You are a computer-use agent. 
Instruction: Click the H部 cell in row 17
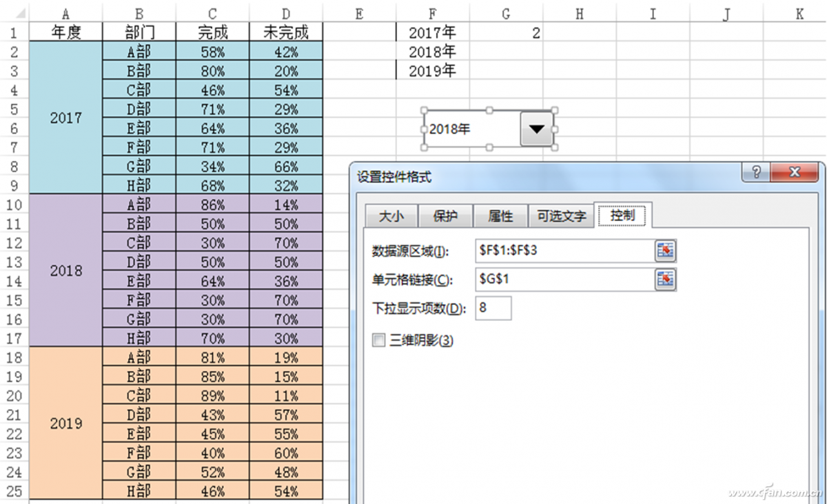coord(139,338)
